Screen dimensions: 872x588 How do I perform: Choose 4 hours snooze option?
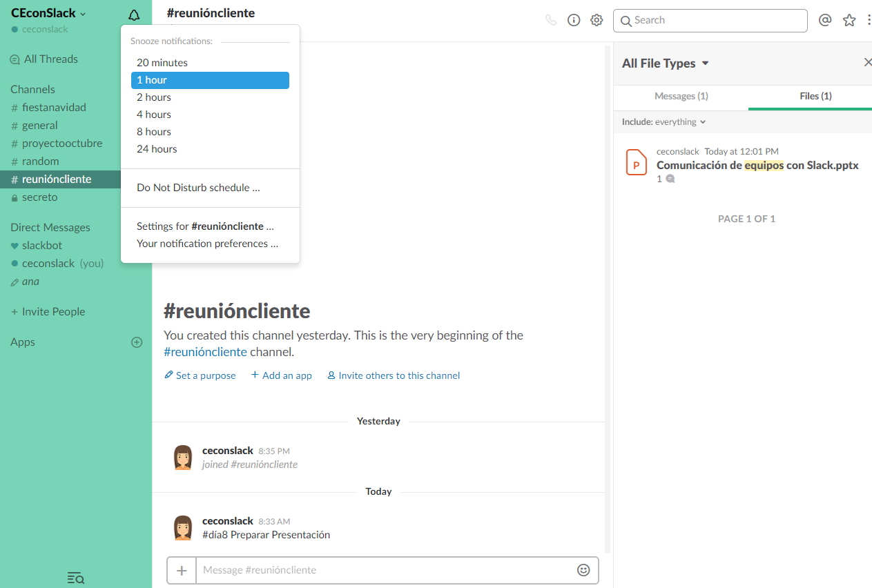(210, 115)
